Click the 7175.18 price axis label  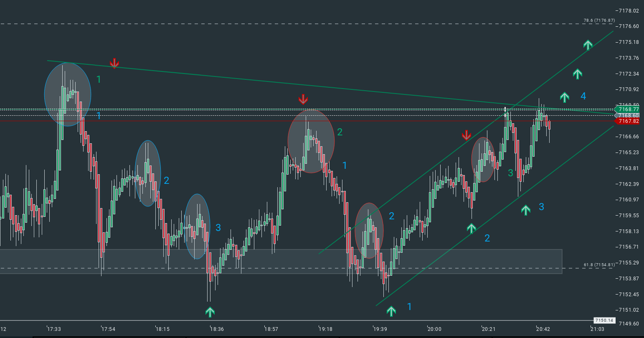pos(630,42)
